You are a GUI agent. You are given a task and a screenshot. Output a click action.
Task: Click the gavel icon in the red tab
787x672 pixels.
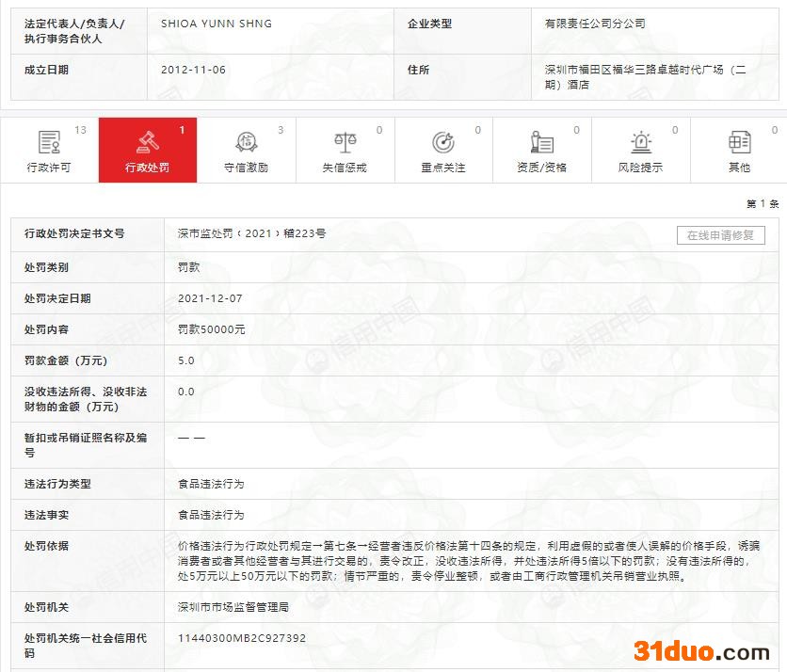(x=148, y=142)
